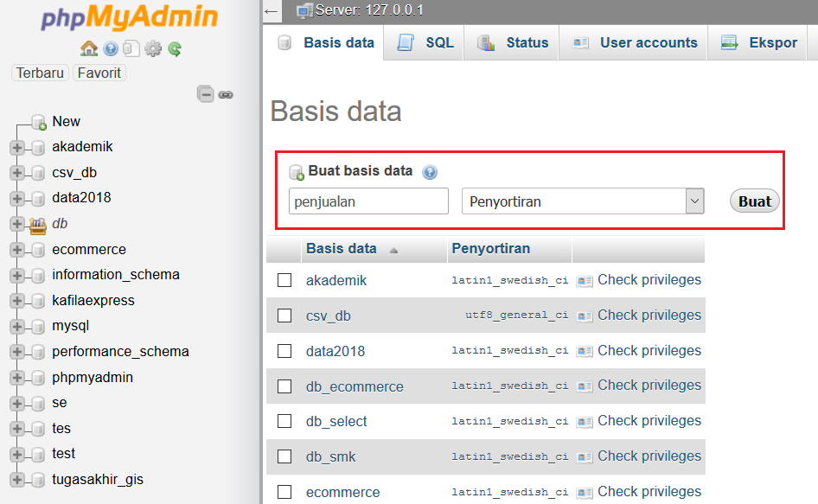The image size is (818, 504).
Task: Select New in the database tree
Action: pyautogui.click(x=66, y=122)
